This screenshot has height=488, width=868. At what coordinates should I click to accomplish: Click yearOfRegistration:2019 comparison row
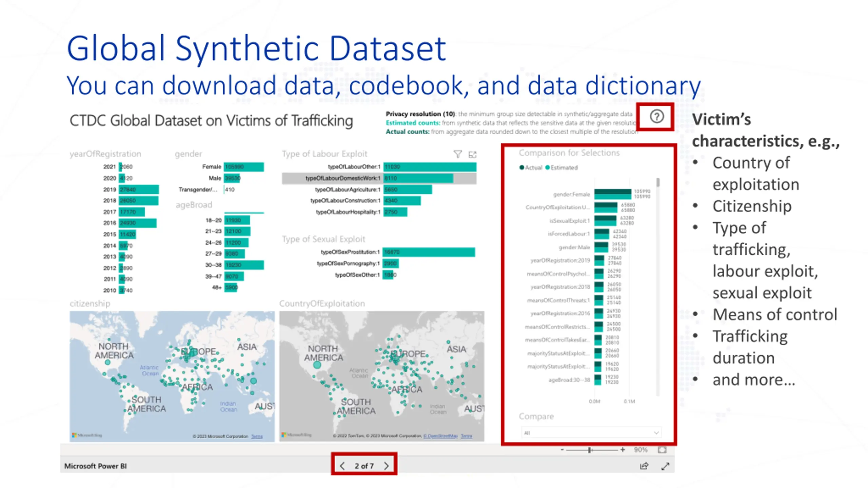(x=576, y=260)
